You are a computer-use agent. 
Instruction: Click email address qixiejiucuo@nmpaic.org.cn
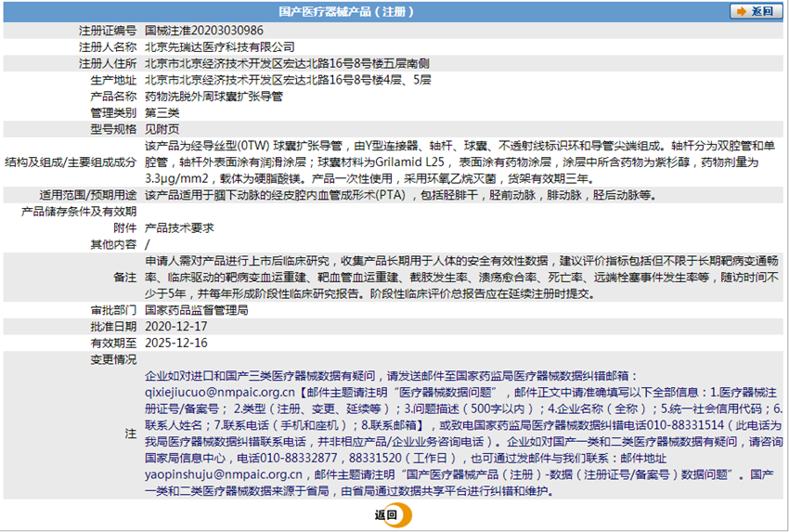click(220, 392)
